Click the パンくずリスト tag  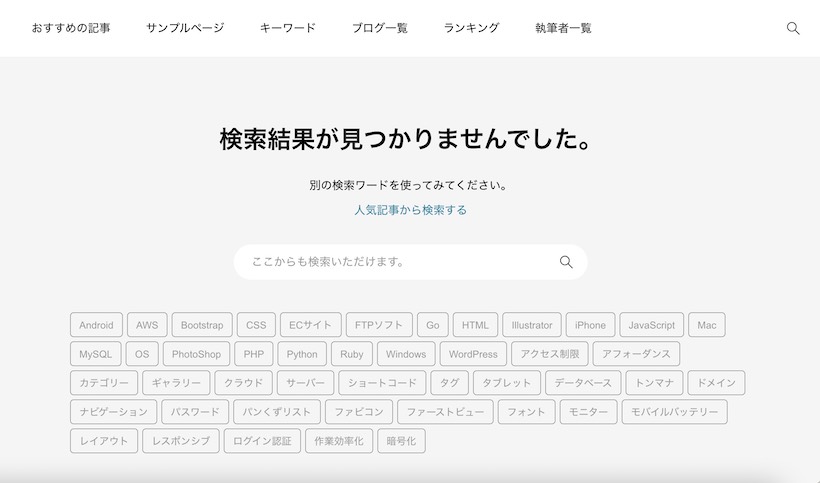277,412
